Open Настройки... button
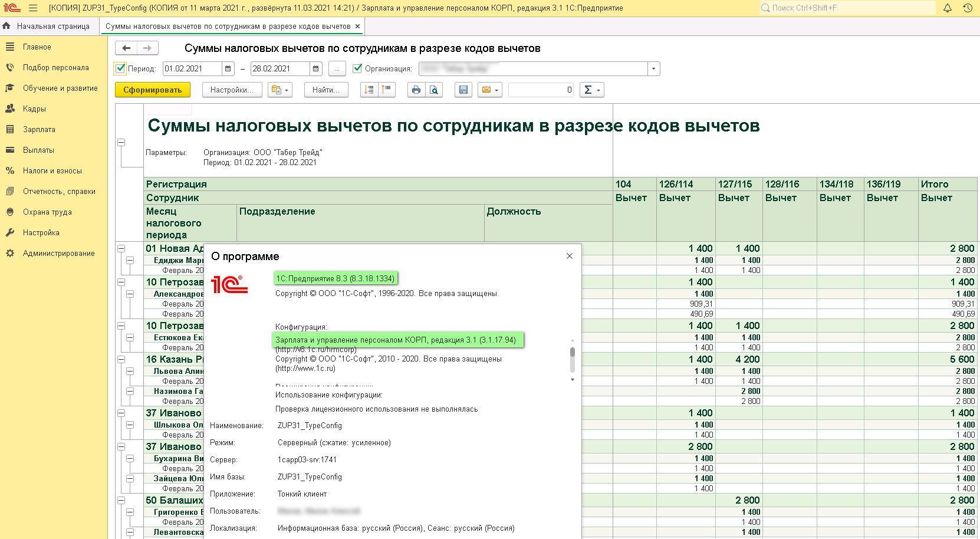Image resolution: width=980 pixels, height=539 pixels. [232, 90]
